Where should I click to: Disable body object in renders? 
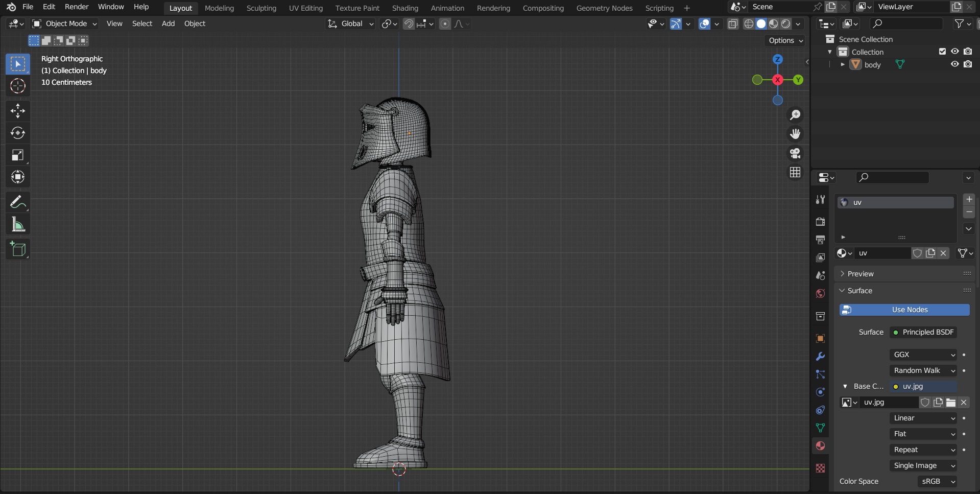pos(968,64)
